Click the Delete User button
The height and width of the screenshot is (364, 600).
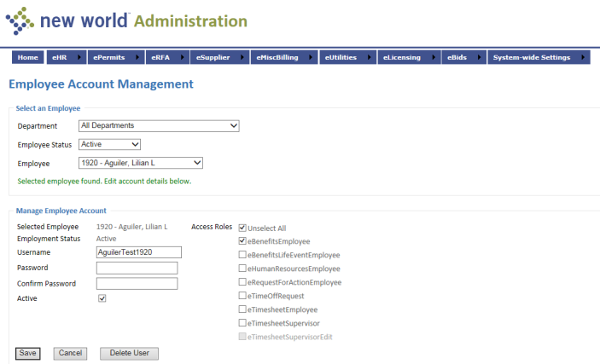(129, 353)
